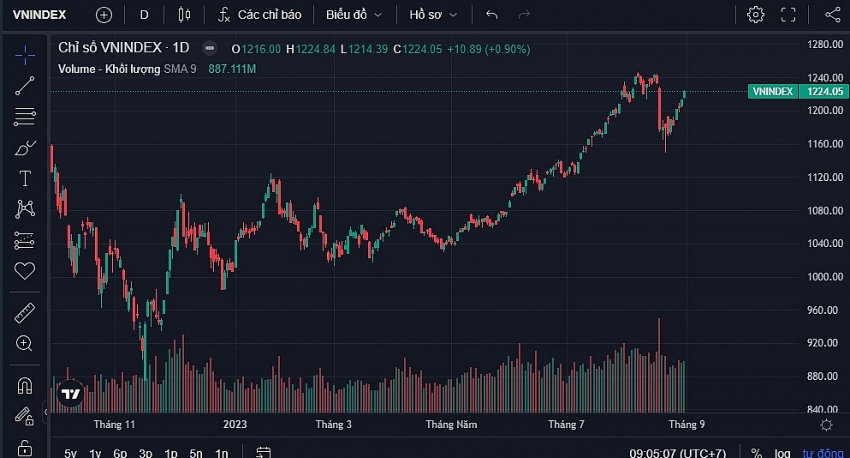Set time range to 1n
This screenshot has width=850, height=458.
[x=221, y=453]
